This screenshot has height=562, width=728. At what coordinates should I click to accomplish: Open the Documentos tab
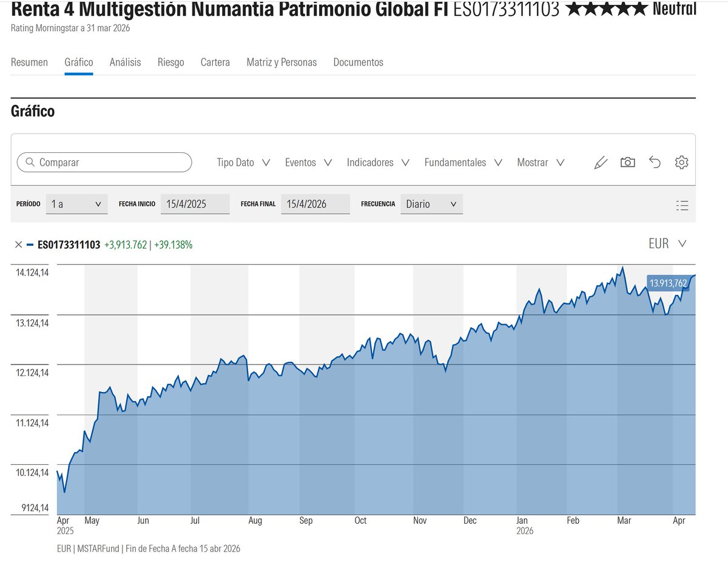pos(358,62)
